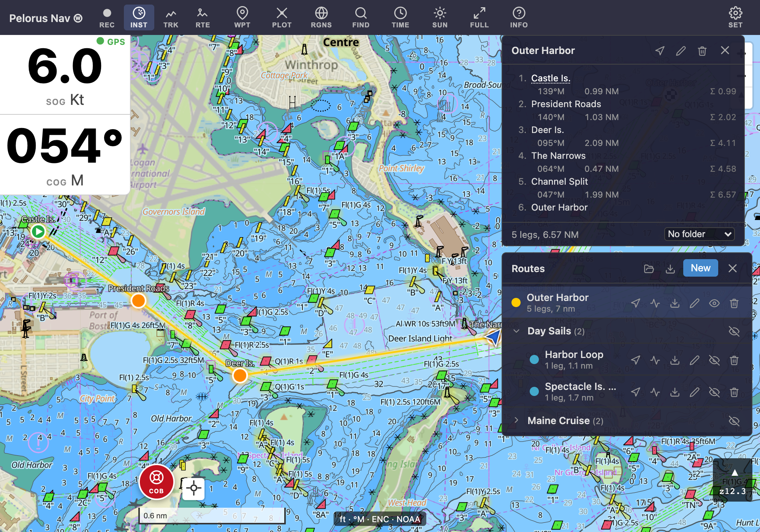Click Spectacle Is. blue color swatch
This screenshot has width=760, height=532.
534,391
